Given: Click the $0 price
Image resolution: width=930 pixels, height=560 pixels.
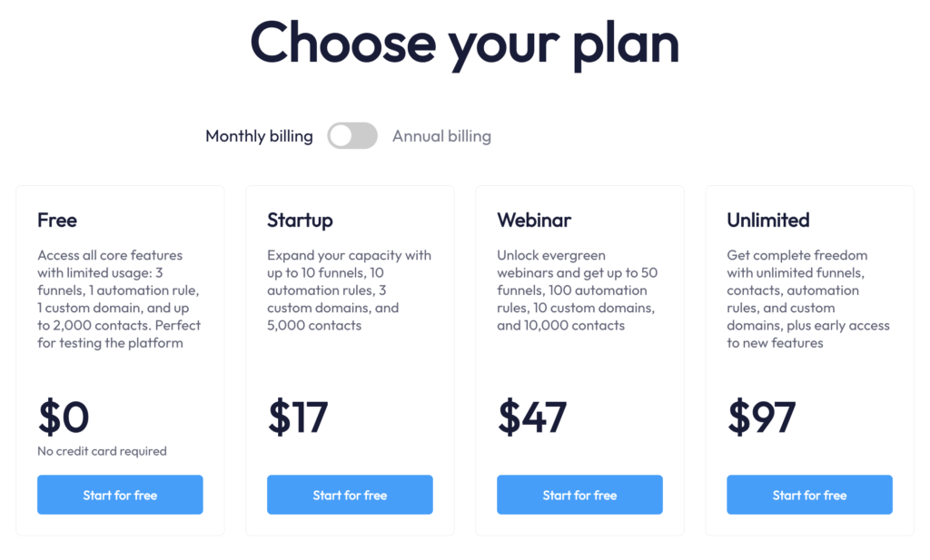Looking at the screenshot, I should point(64,417).
